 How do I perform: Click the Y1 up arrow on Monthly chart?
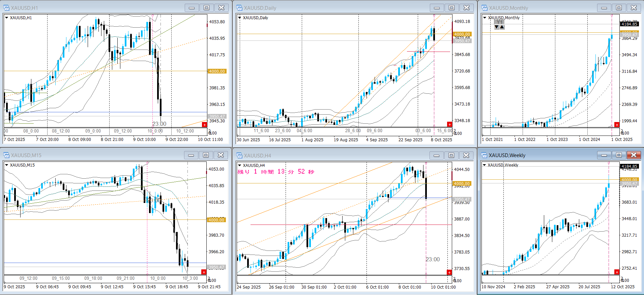point(502,27)
